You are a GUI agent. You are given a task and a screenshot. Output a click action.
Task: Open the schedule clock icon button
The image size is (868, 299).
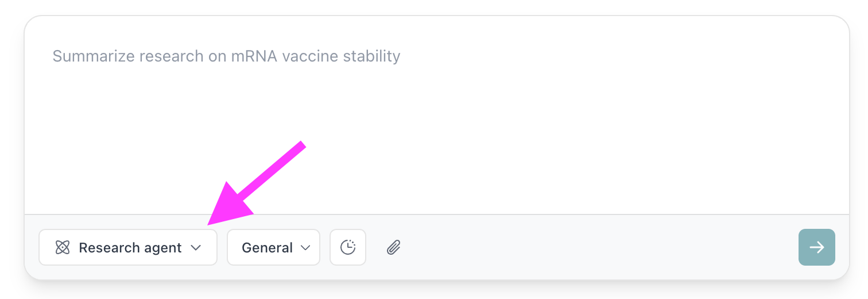(348, 248)
